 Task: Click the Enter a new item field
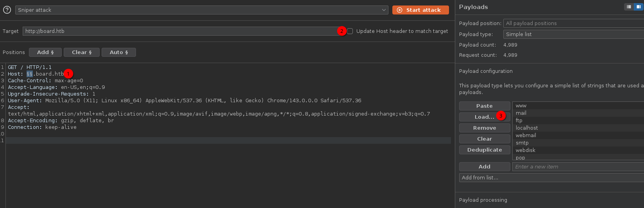point(578,166)
